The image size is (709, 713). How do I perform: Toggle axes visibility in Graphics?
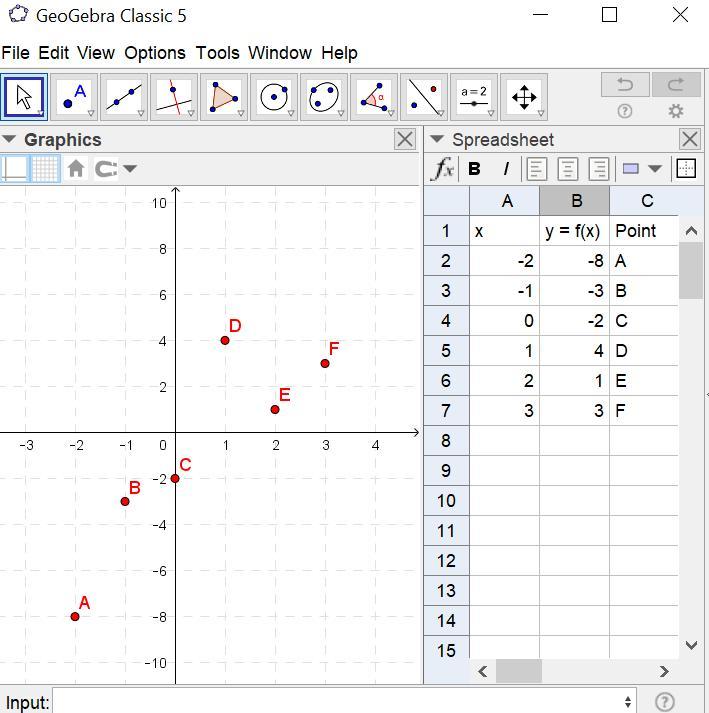15,169
